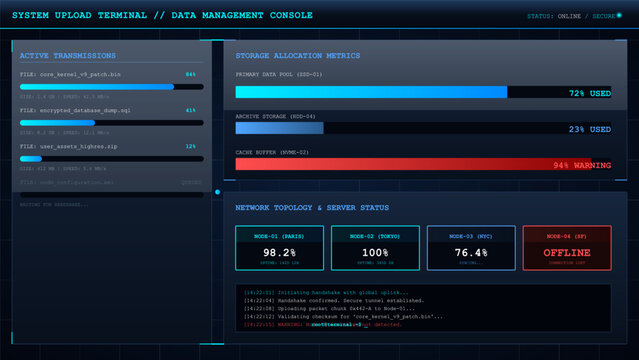Open the offline NODE-04 (SF) card
The height and width of the screenshot is (360, 639).
[x=567, y=248]
